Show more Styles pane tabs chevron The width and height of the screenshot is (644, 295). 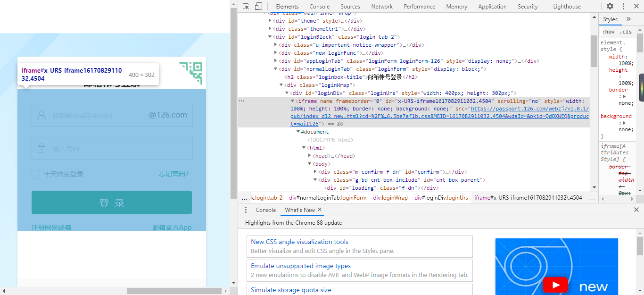[x=628, y=19]
